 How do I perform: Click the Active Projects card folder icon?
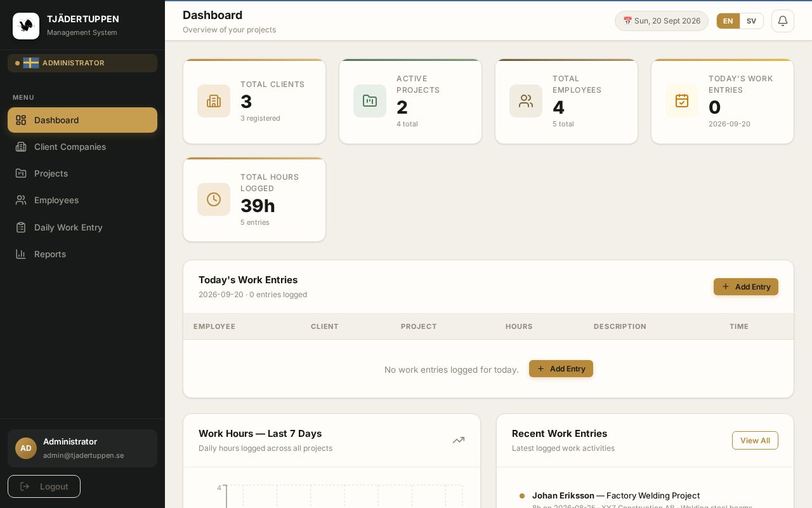370,101
